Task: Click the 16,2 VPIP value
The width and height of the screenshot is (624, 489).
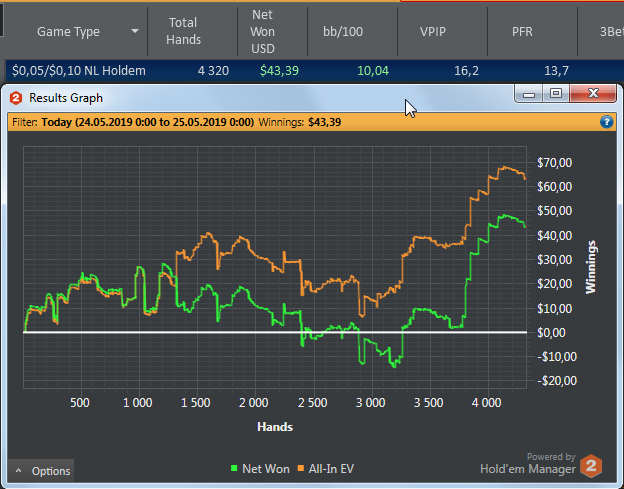Action: (x=466, y=71)
